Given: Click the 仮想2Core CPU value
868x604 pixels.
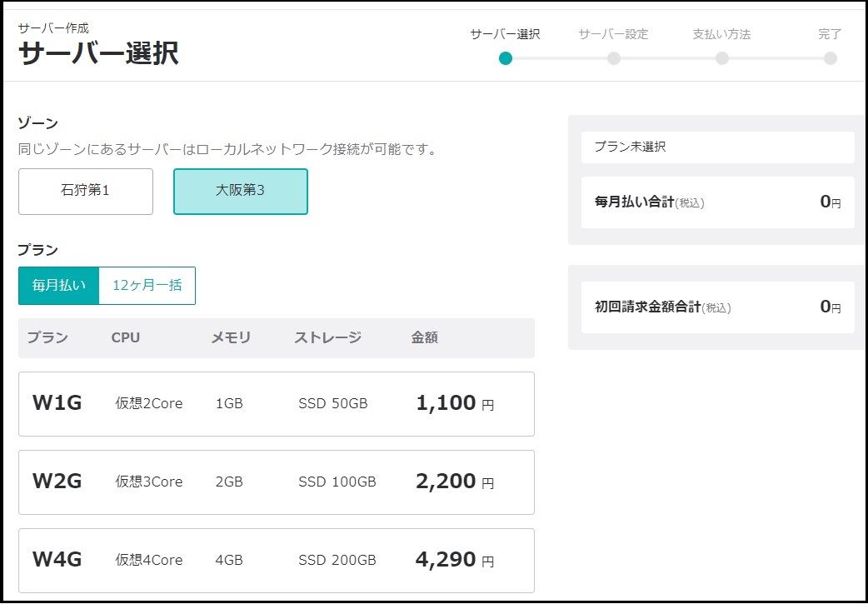Looking at the screenshot, I should [x=149, y=403].
